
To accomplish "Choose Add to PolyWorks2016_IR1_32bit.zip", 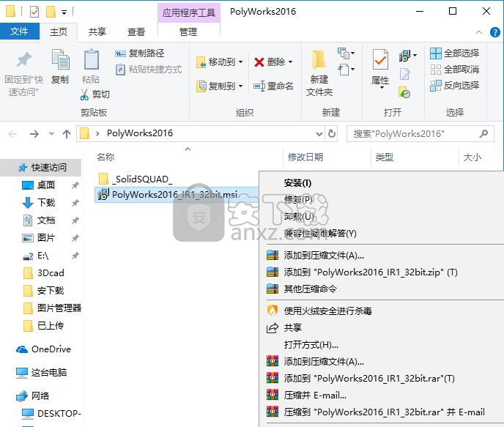I will point(371,272).
